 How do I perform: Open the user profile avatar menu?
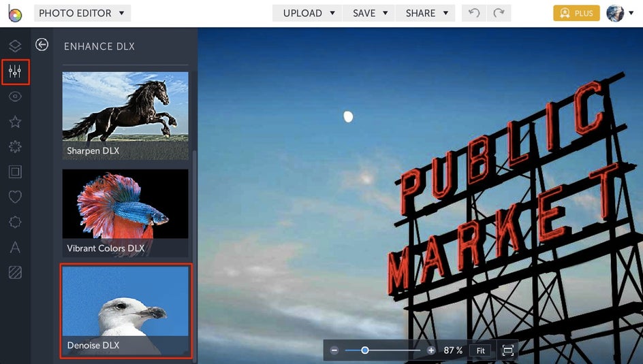coord(620,13)
